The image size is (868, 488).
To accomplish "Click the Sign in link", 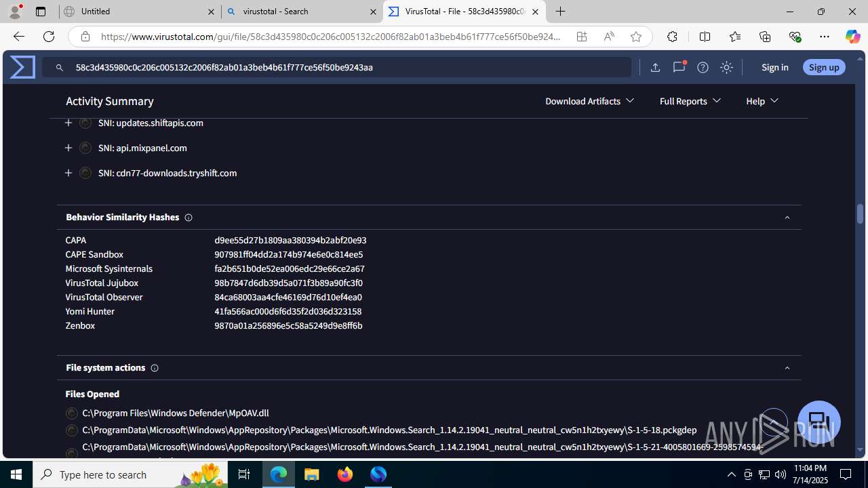I will click(774, 67).
